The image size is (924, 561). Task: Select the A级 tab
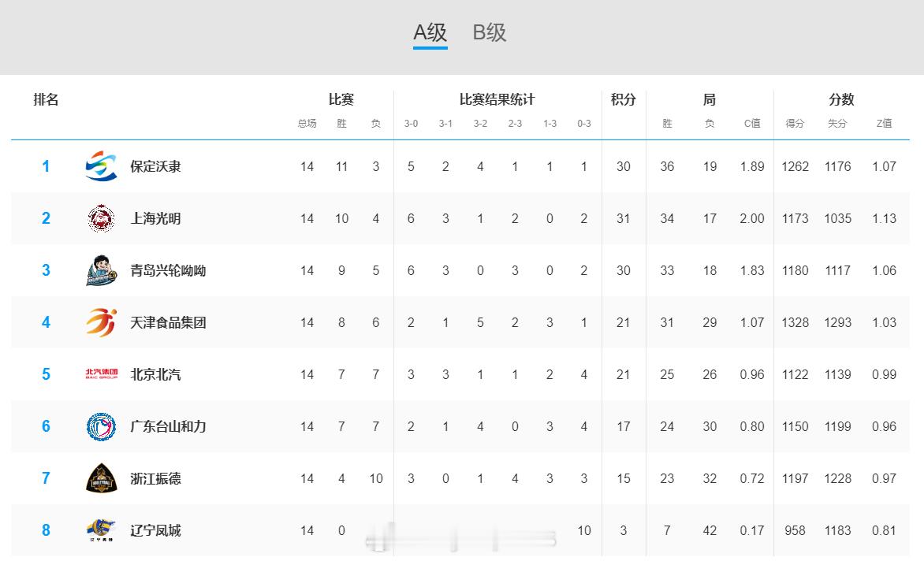tap(430, 32)
